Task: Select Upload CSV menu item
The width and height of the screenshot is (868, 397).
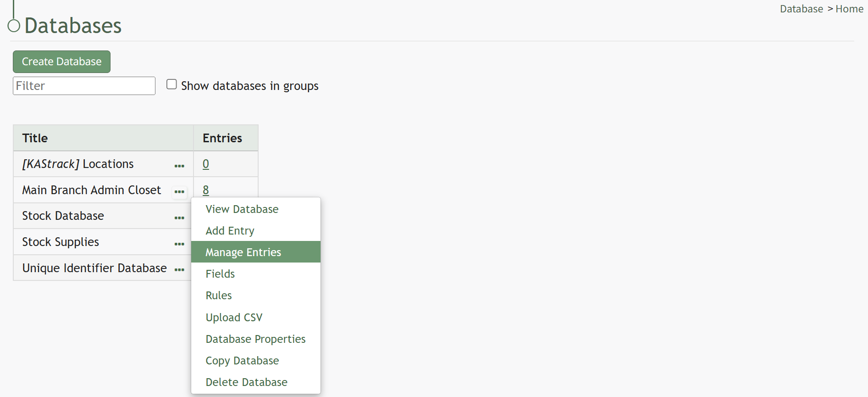Action: 256,318
